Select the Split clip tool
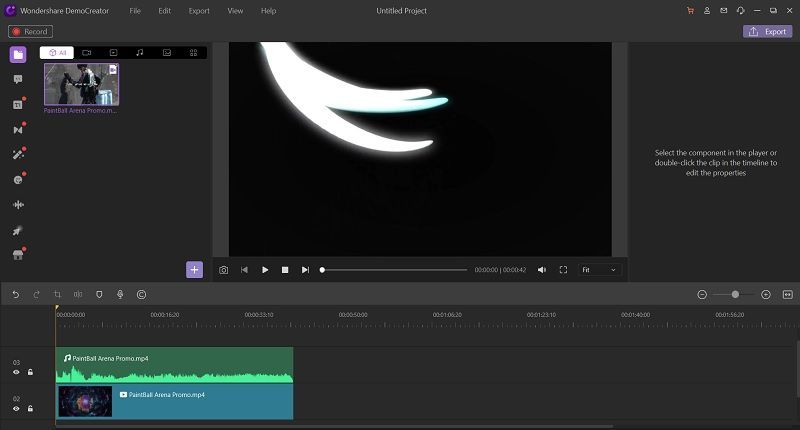800x430 pixels. [x=78, y=294]
